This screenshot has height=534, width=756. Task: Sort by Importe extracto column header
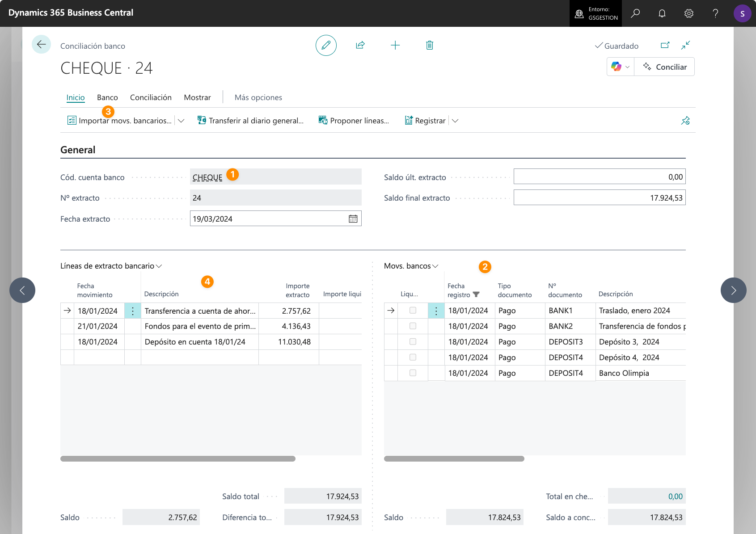297,290
